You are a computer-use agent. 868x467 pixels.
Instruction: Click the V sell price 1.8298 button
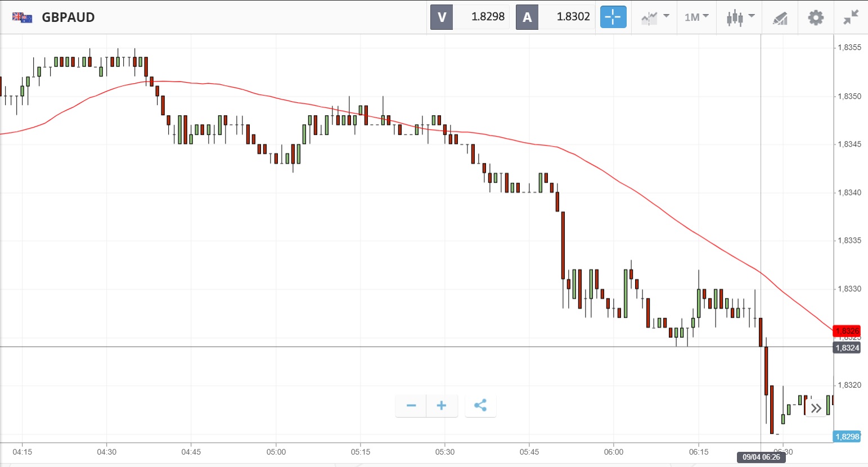(470, 17)
